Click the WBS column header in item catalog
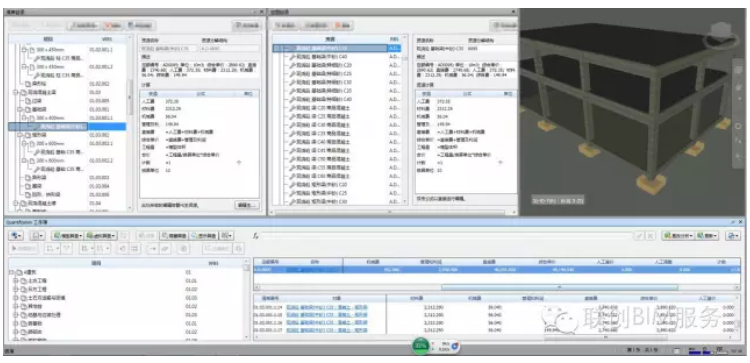The width and height of the screenshot is (750, 363). [107, 39]
